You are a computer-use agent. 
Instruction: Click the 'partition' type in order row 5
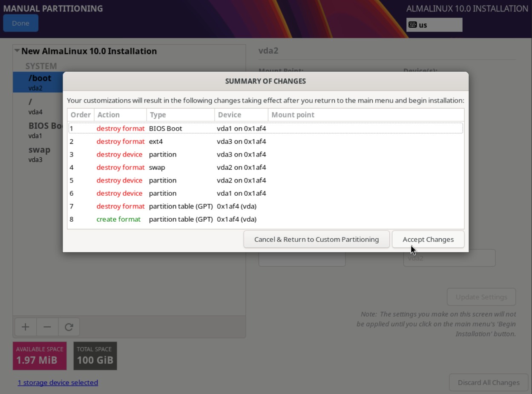coord(163,180)
